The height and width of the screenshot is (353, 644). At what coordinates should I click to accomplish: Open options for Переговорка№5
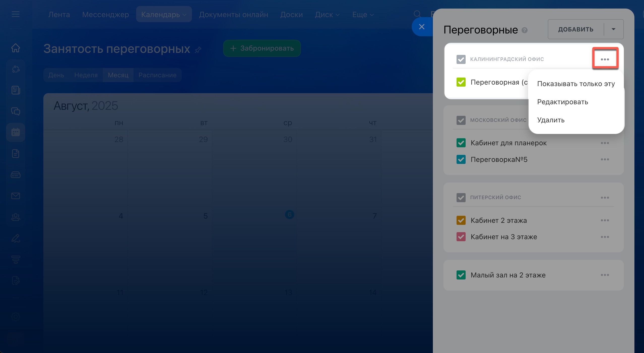coord(605,159)
